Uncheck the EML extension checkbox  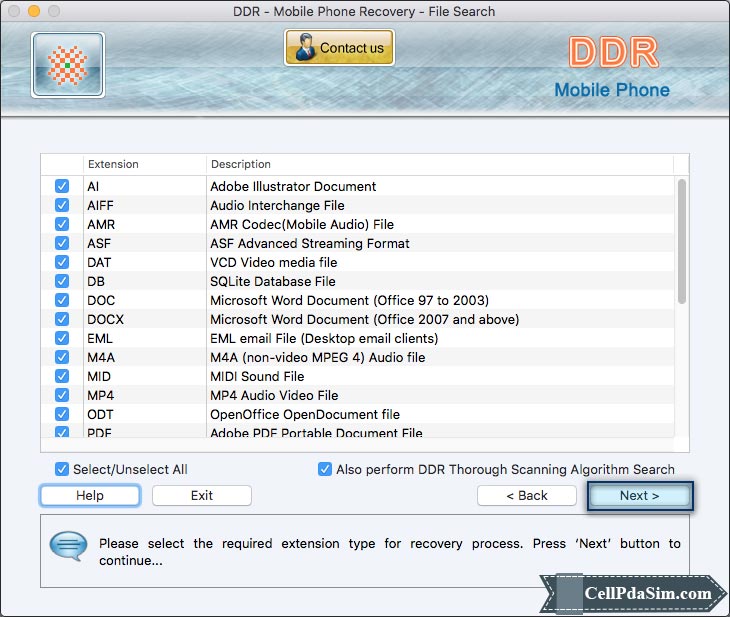[62, 338]
